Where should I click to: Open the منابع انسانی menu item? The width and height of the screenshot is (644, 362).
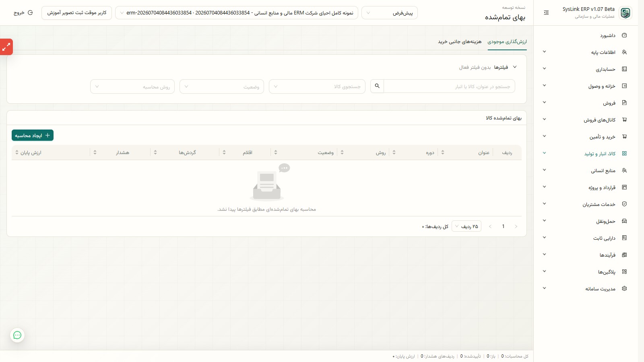[x=586, y=171]
